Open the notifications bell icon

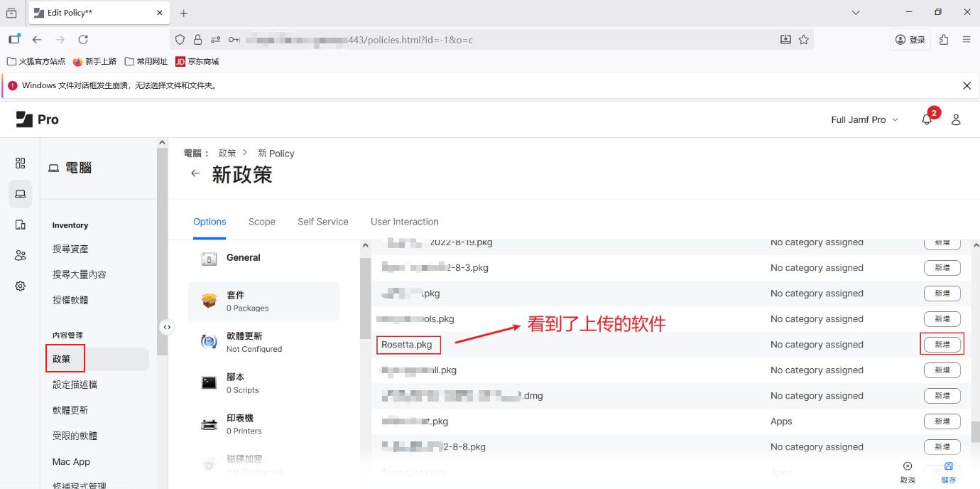926,120
